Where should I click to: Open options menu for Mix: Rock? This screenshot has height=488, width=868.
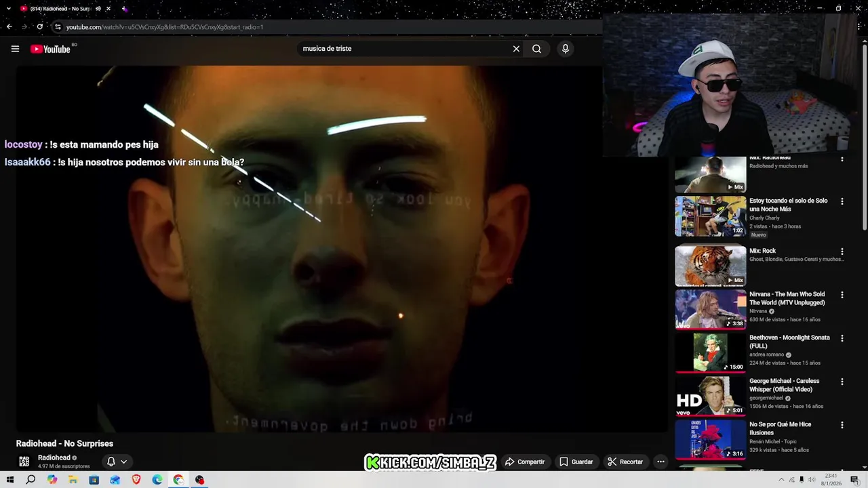point(842,251)
